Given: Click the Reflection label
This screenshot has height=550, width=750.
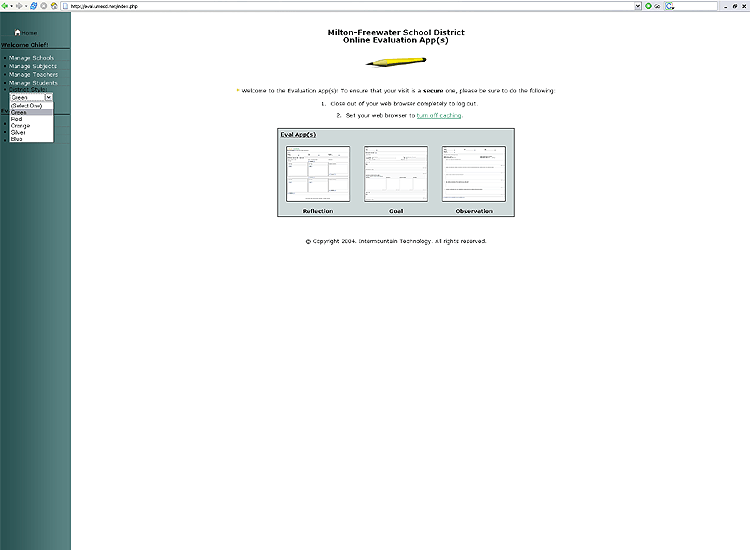Looking at the screenshot, I should point(318,211).
